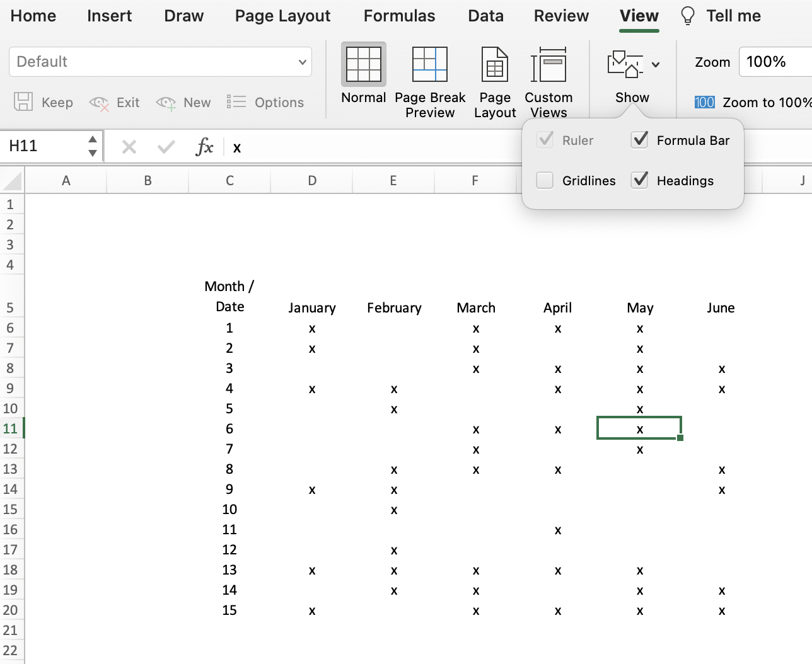Click the Tell me lightbulb icon
Image resolution: width=812 pixels, height=664 pixels.
tap(688, 16)
